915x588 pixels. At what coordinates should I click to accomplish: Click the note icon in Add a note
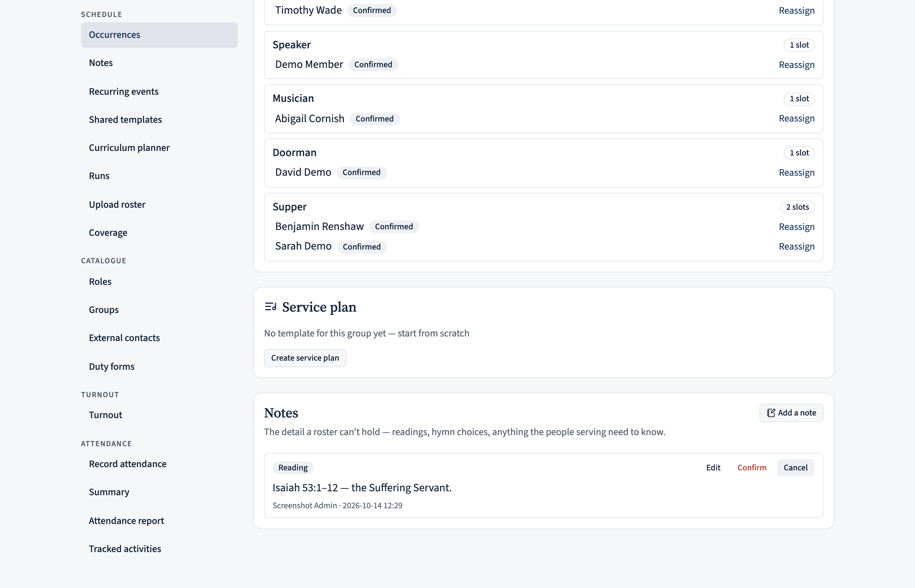771,413
